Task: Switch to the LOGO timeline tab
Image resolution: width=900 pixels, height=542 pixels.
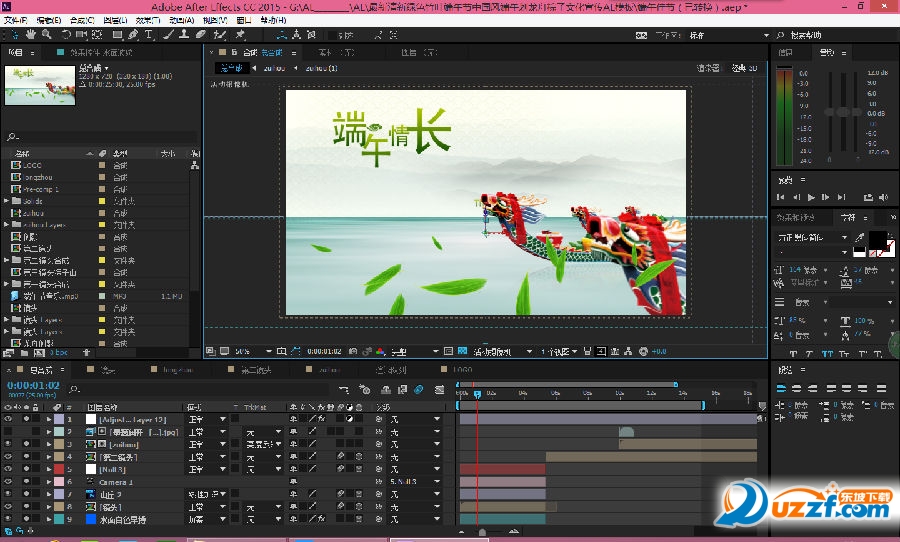Action: [x=462, y=369]
